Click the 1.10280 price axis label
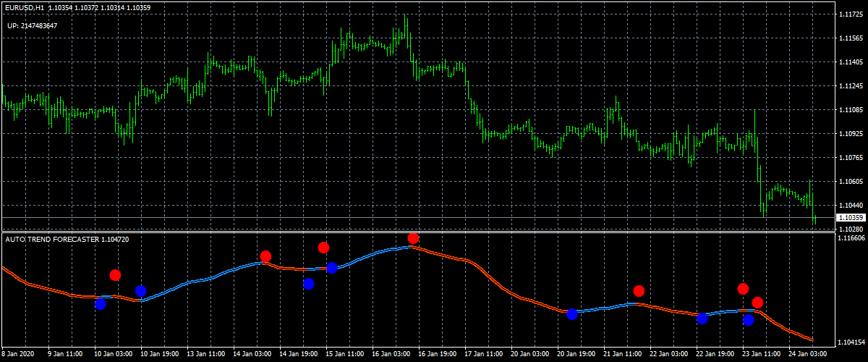Screen dimensions: 868x362 pyautogui.click(x=850, y=229)
